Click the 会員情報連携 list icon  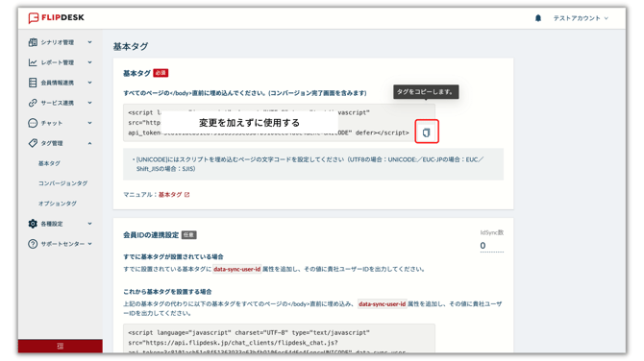point(33,83)
